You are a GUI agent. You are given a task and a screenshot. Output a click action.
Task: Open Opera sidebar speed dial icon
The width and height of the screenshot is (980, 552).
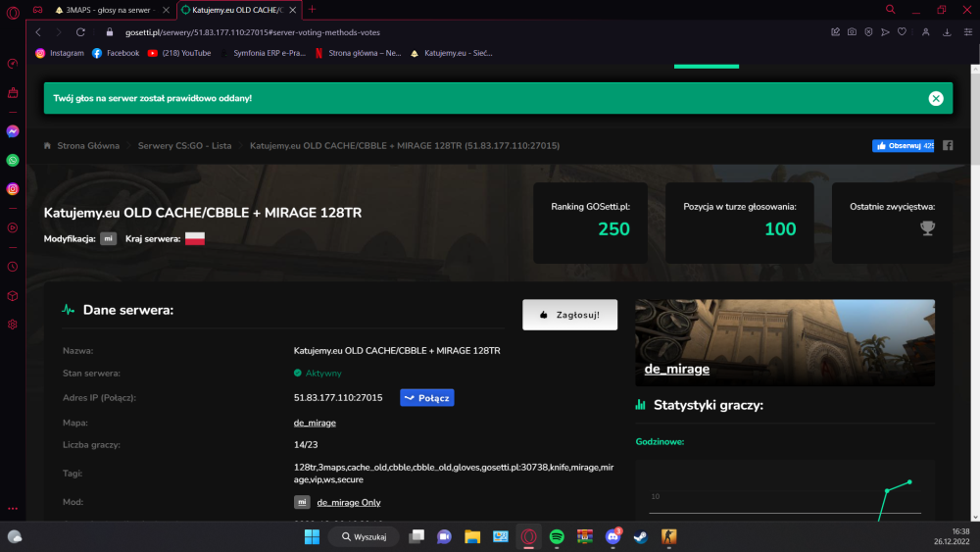point(13,64)
